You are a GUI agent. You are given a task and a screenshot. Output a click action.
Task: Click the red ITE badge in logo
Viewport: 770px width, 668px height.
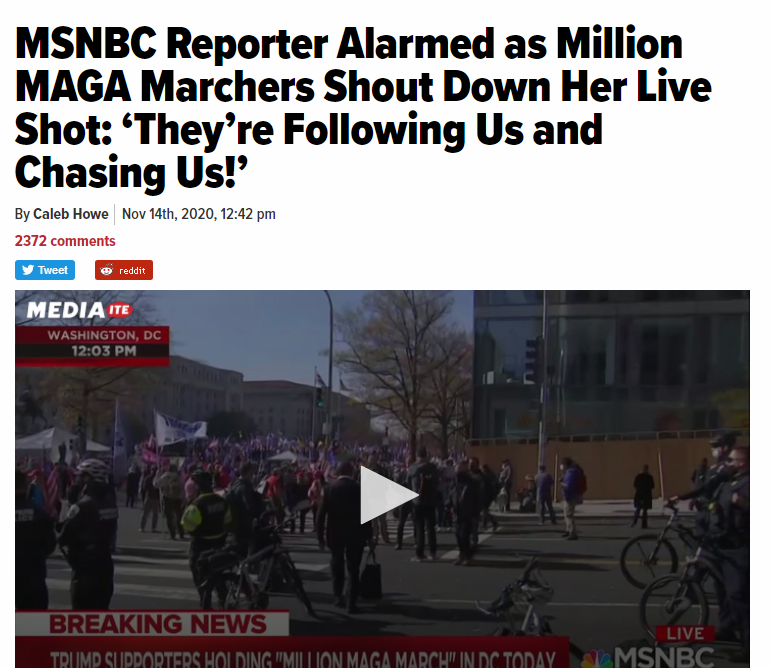click(119, 310)
